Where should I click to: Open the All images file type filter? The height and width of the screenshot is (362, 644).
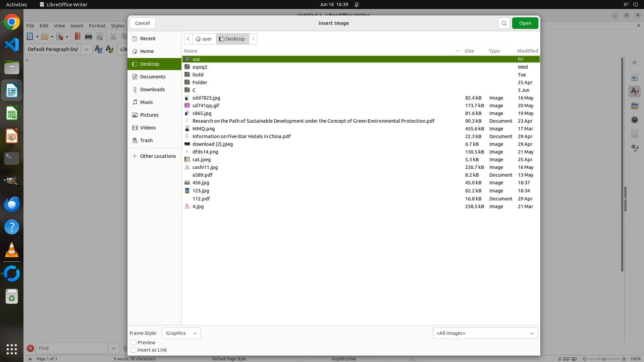pos(485,333)
